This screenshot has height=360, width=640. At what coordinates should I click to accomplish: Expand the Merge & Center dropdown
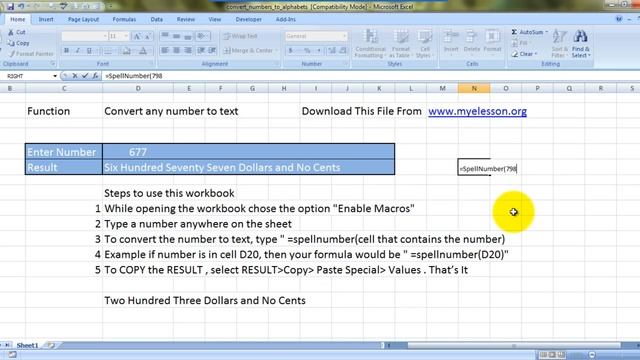pyautogui.click(x=277, y=51)
